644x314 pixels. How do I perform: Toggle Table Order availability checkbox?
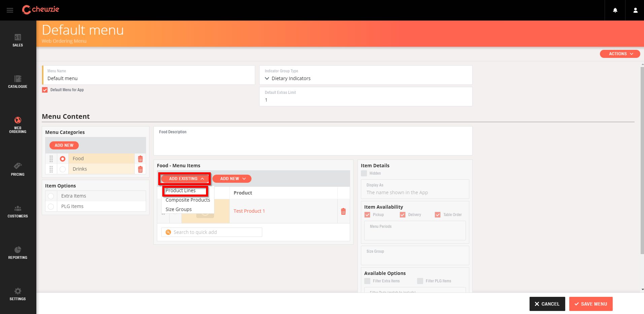(x=438, y=215)
